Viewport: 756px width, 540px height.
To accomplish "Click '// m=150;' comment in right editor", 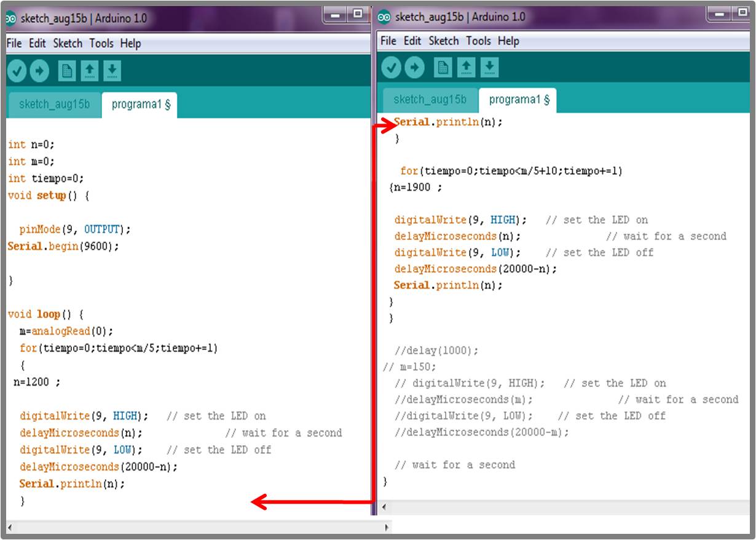I will (409, 367).
